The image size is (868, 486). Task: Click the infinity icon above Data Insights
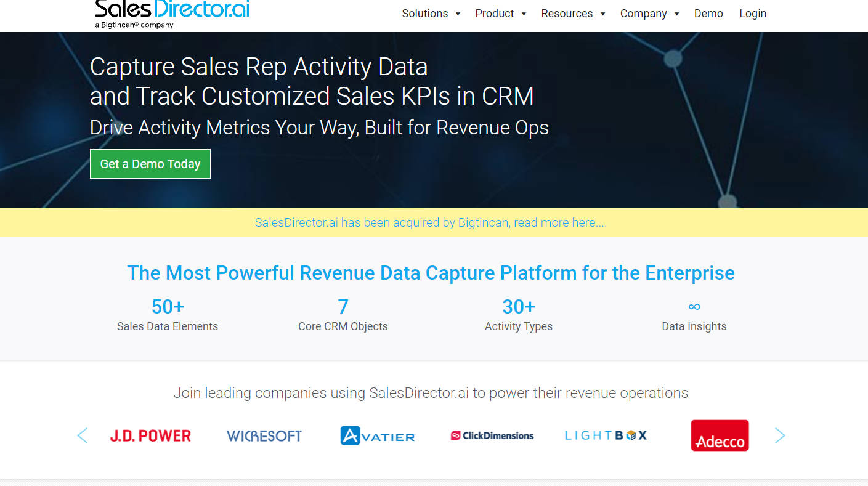[x=694, y=306]
